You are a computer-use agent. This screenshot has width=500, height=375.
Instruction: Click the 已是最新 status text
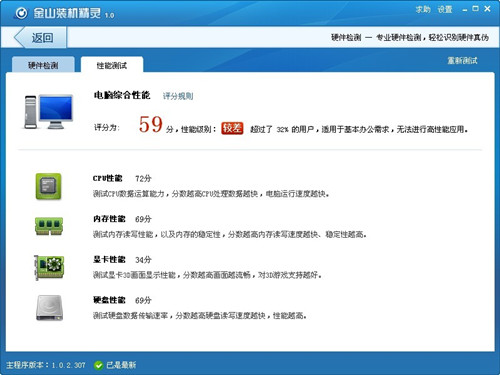(121, 365)
